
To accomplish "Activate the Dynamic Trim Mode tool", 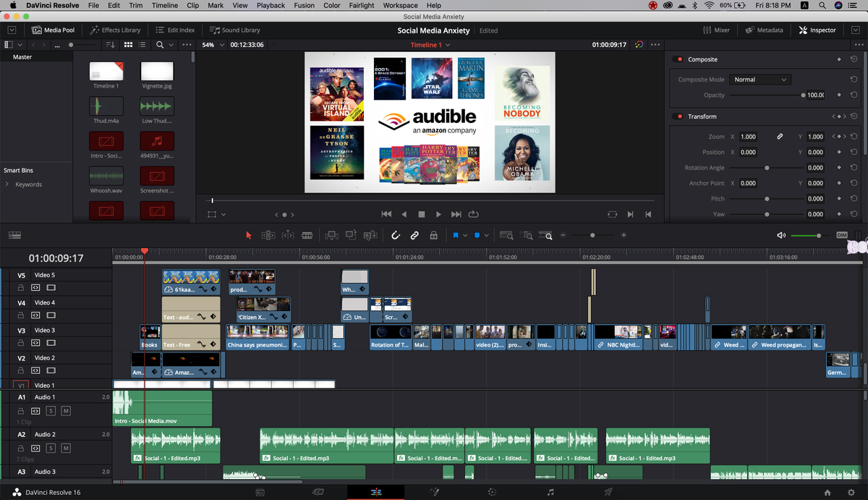I will (287, 235).
